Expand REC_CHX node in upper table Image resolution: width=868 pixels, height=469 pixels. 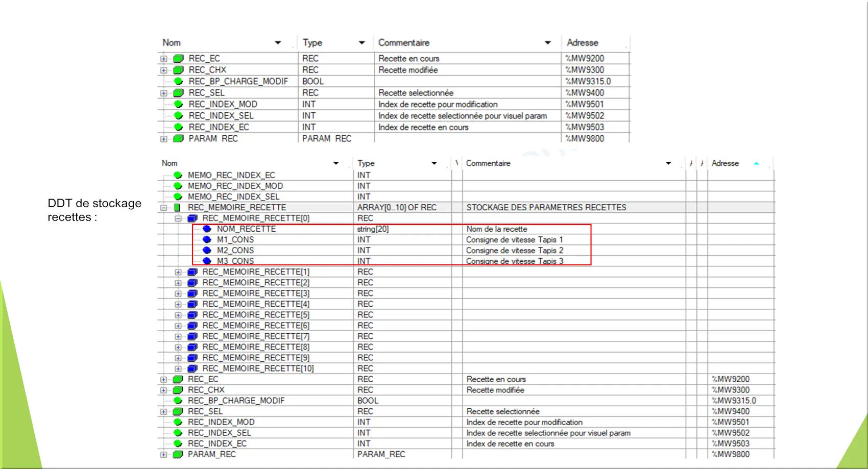[x=163, y=70]
